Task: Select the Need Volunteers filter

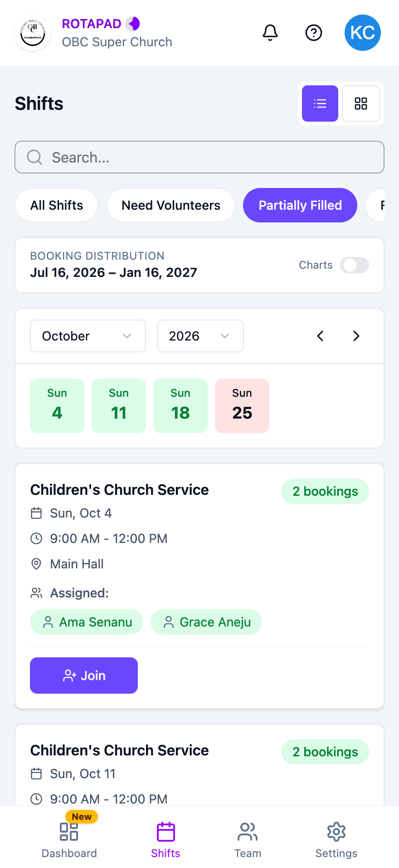Action: pos(171,205)
